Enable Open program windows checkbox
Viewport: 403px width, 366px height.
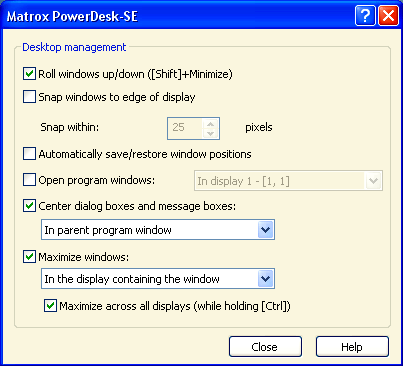point(29,180)
